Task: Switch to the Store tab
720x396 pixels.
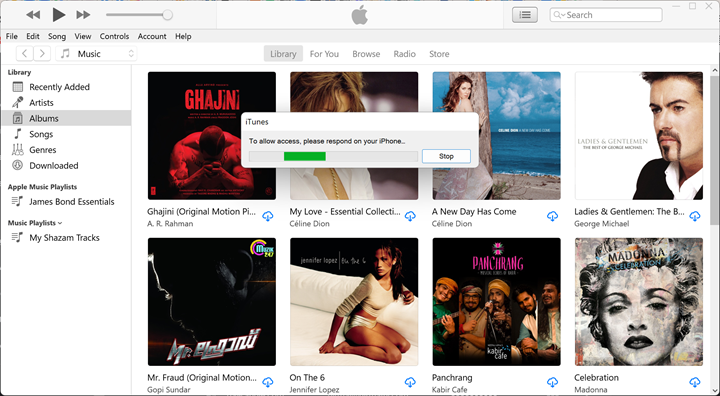Action: click(x=439, y=54)
